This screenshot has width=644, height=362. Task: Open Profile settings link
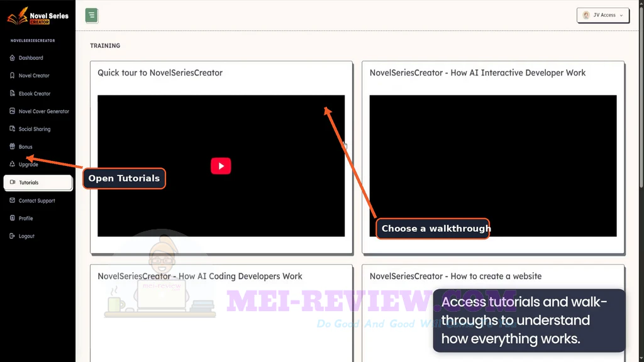click(x=25, y=218)
